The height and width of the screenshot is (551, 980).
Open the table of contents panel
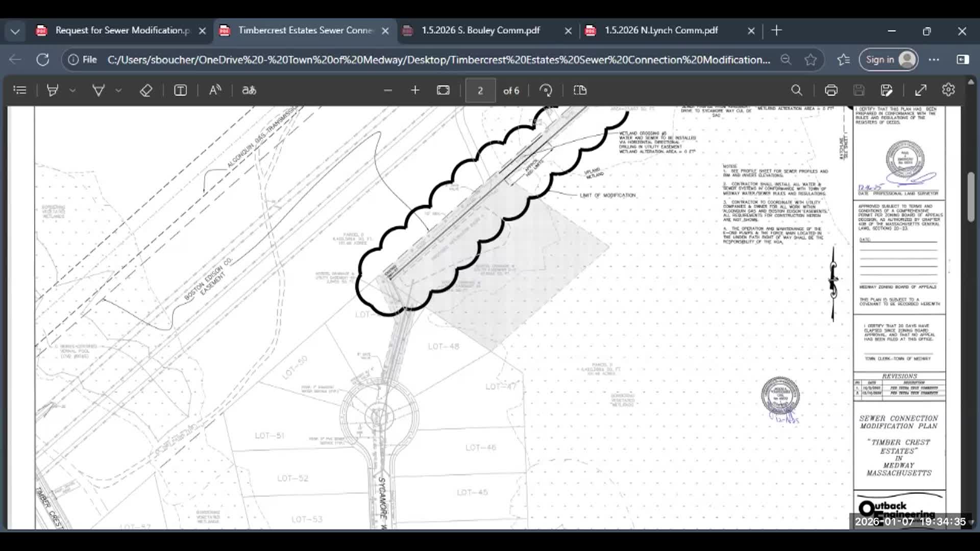(20, 90)
